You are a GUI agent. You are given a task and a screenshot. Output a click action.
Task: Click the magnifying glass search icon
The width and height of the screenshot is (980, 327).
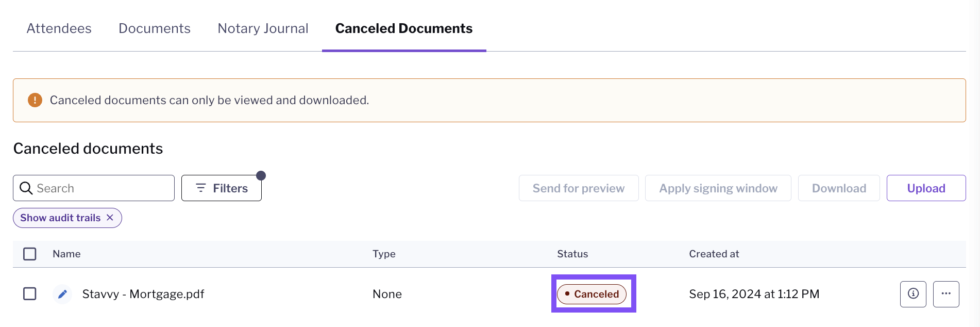pyautogui.click(x=26, y=188)
